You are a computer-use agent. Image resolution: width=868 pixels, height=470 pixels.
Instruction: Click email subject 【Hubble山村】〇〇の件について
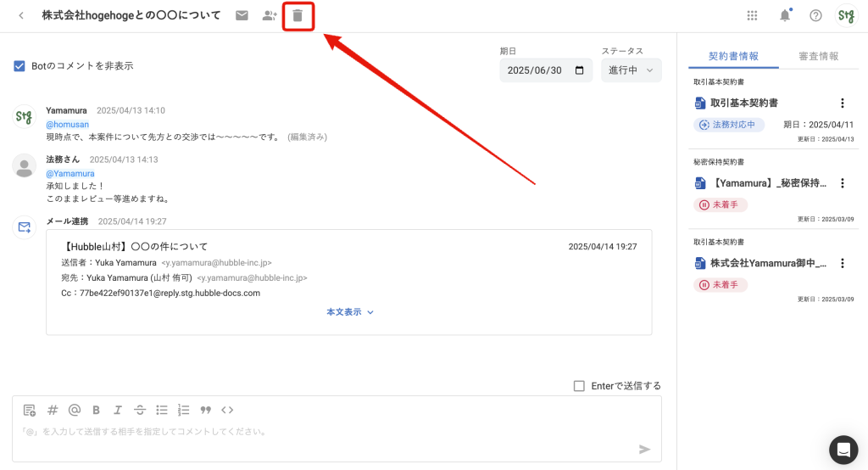point(135,247)
